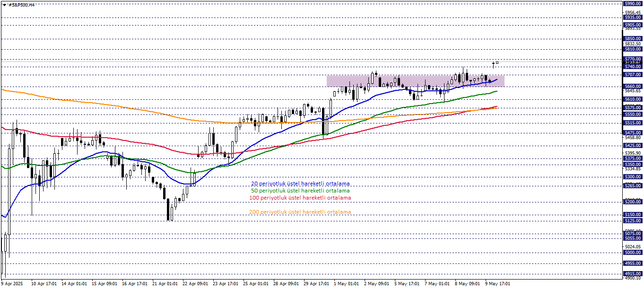Click the 16 Apr 17:01 time label
644x289 pixels.
click(135, 284)
